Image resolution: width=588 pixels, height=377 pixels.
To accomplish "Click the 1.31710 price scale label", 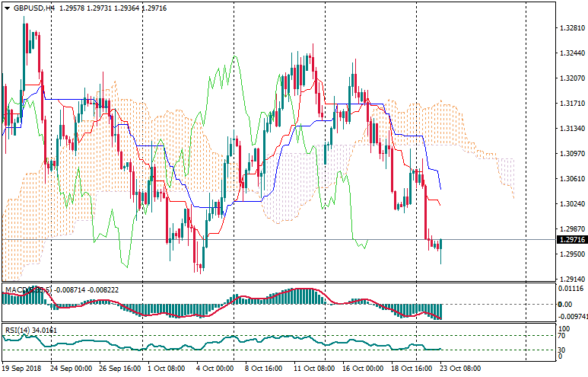I will [571, 104].
